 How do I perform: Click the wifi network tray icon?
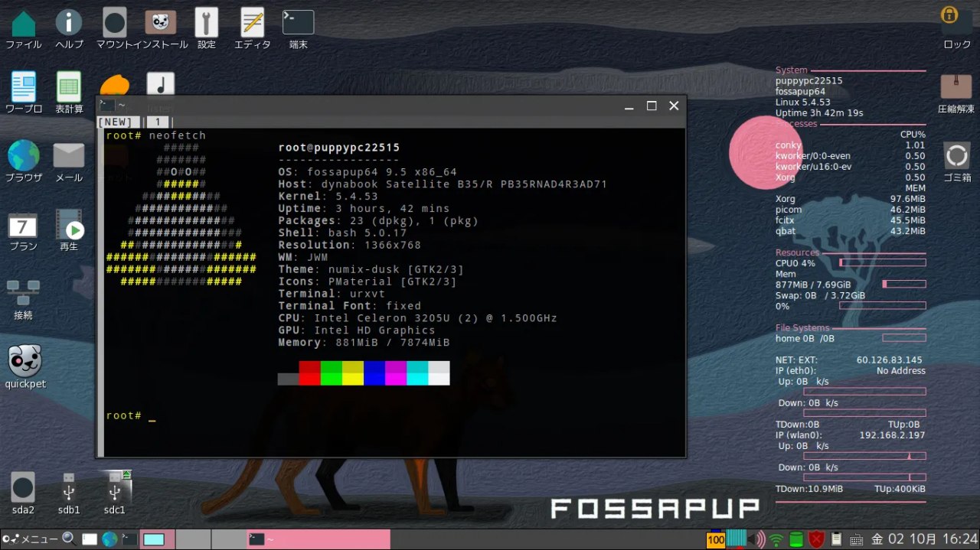tap(776, 539)
